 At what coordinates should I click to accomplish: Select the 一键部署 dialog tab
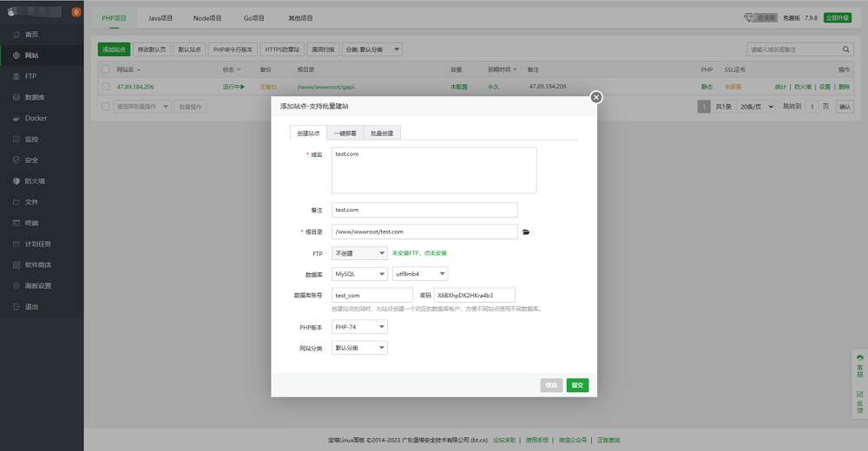click(x=345, y=134)
